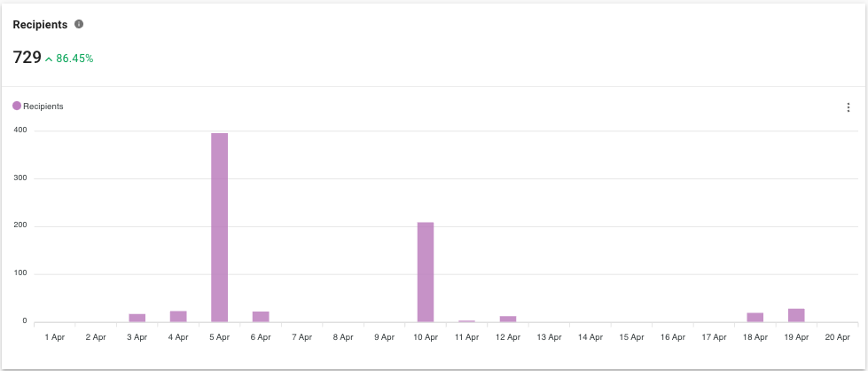Viewport: 868px width, 371px height.
Task: Click the 18 Apr bar
Action: 755,317
